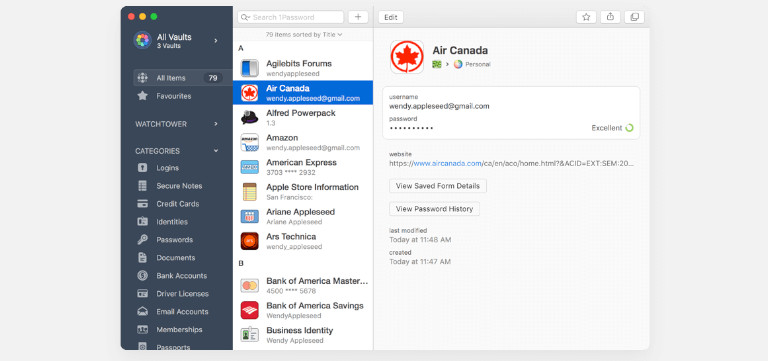Select Business Identity list item
Viewport: 768px width, 361px height.
[303, 335]
